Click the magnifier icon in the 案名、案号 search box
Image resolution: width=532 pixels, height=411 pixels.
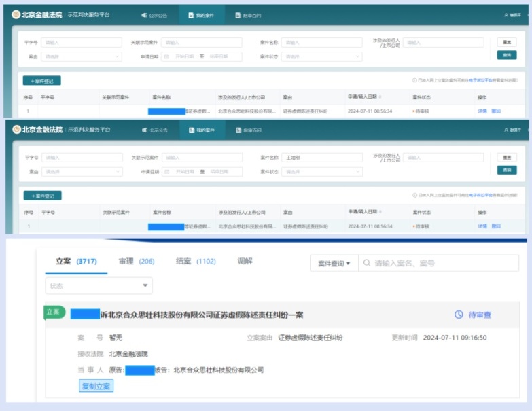pyautogui.click(x=366, y=263)
